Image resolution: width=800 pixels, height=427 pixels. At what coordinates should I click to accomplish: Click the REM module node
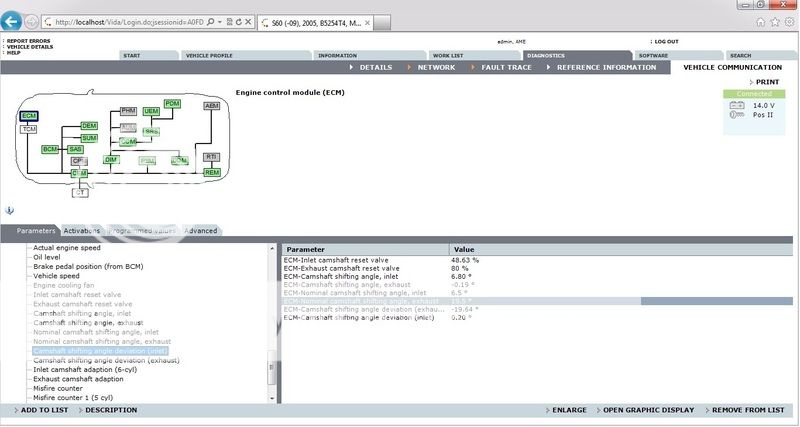click(x=211, y=172)
